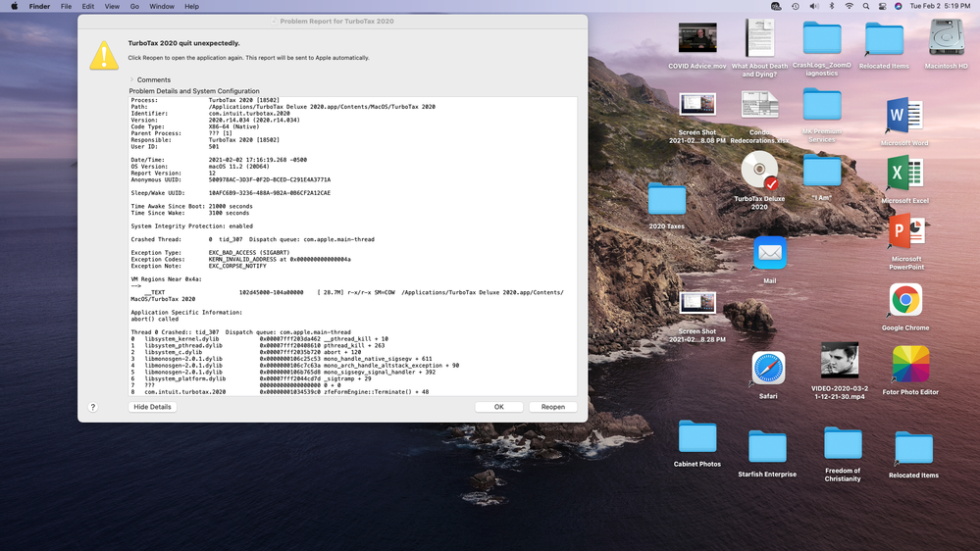Open What About Death and Dying document

tap(759, 38)
